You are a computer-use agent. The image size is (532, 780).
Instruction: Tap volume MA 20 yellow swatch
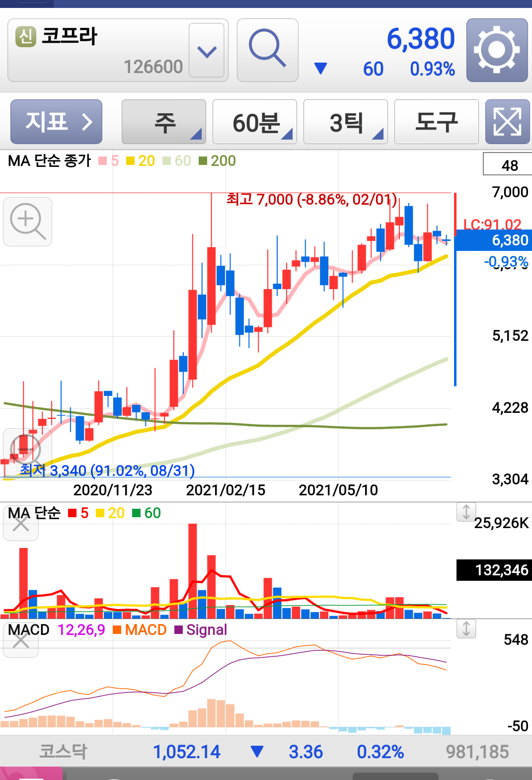(100, 513)
